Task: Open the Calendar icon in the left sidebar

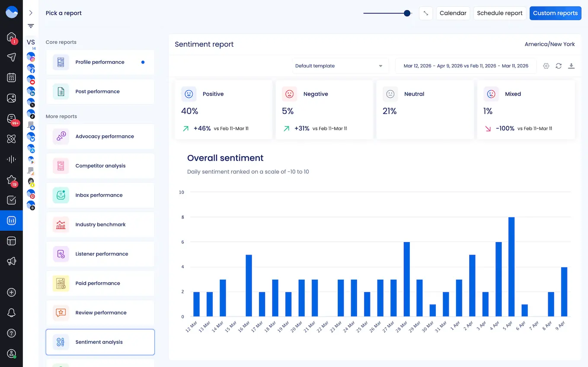Action: [11, 77]
